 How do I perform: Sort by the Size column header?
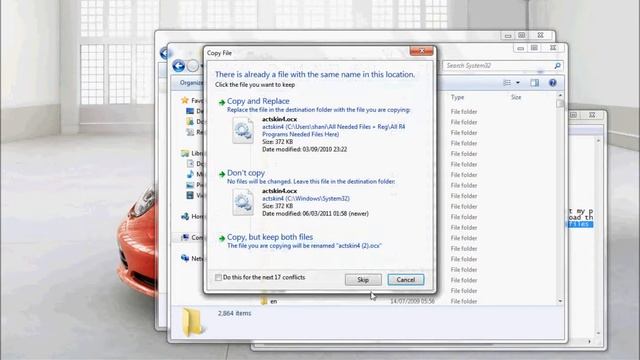(x=516, y=97)
